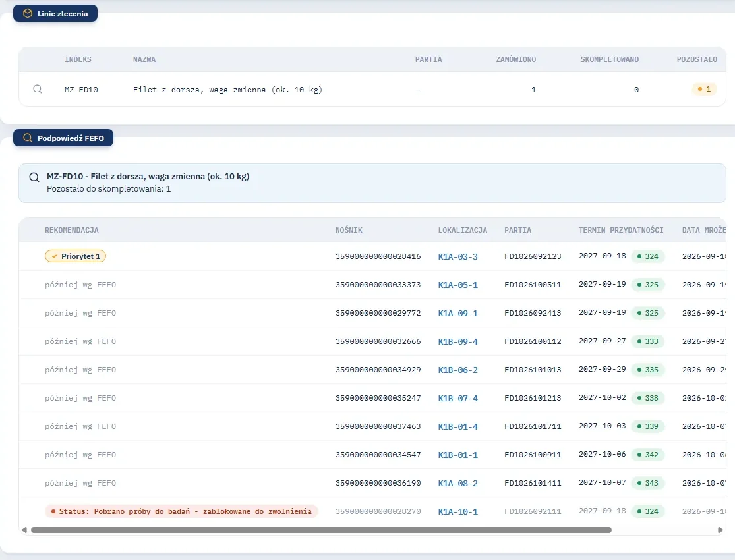This screenshot has height=560, width=735.
Task: Open location K1A-03-3
Action: pyautogui.click(x=458, y=256)
